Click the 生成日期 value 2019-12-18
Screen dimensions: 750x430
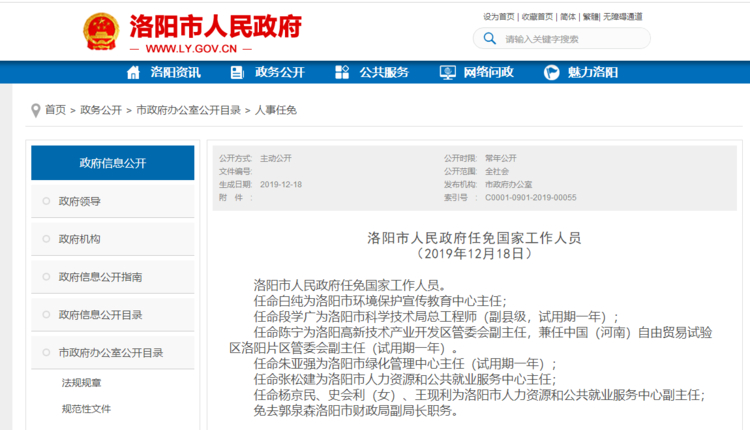[x=281, y=185]
